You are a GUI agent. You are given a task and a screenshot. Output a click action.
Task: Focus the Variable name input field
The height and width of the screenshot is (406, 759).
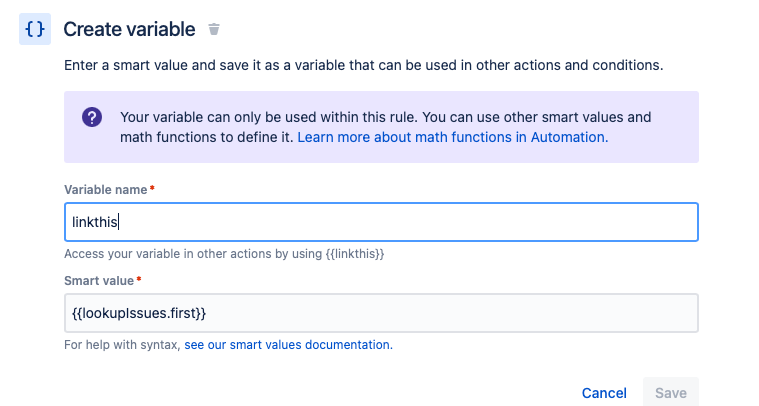(381, 222)
